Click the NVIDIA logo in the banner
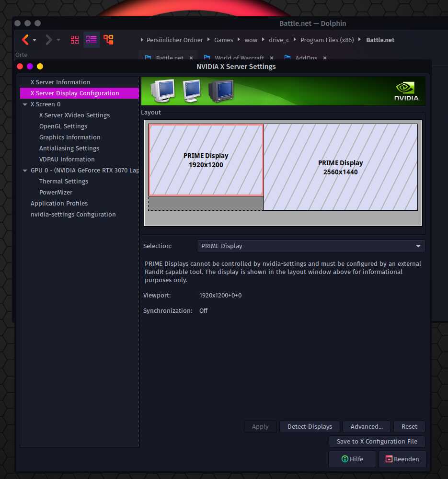This screenshot has height=479, width=448. point(406,91)
